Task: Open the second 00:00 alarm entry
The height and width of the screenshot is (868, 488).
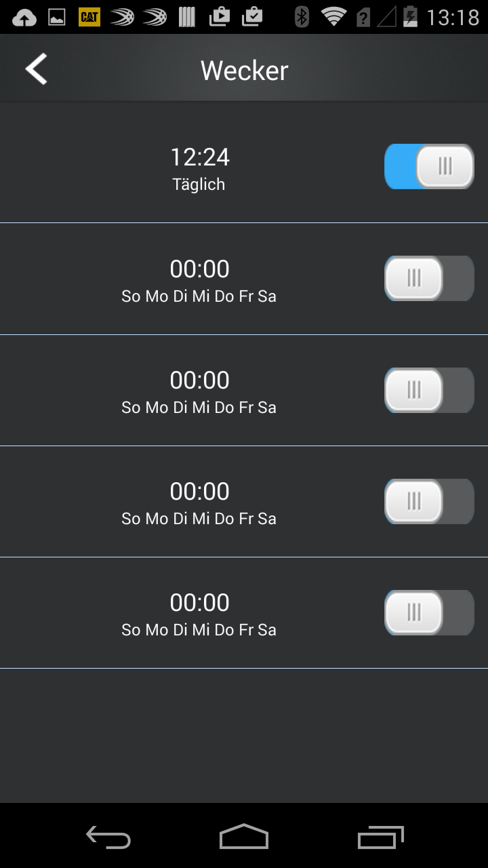Action: click(199, 389)
